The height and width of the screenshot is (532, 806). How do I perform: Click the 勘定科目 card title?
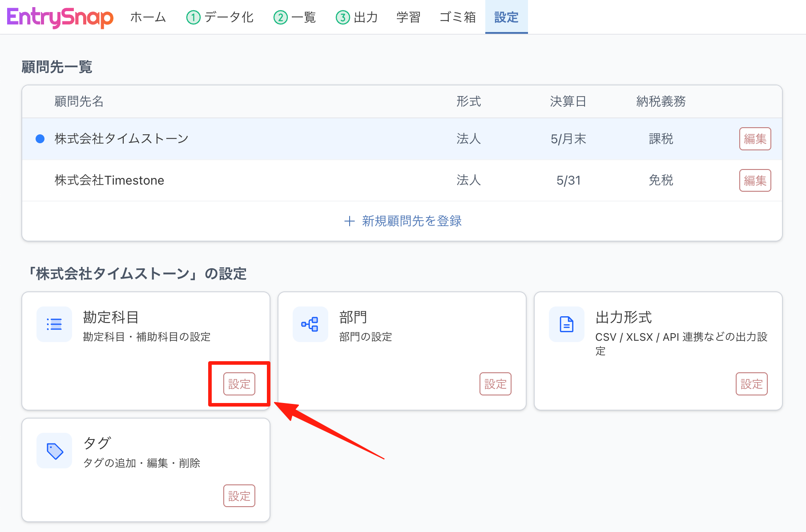point(111,318)
